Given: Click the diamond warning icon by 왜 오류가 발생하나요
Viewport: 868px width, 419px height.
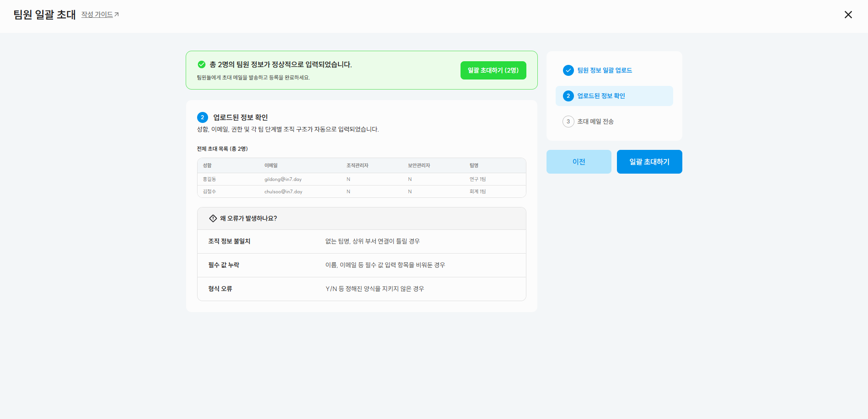Looking at the screenshot, I should 213,218.
